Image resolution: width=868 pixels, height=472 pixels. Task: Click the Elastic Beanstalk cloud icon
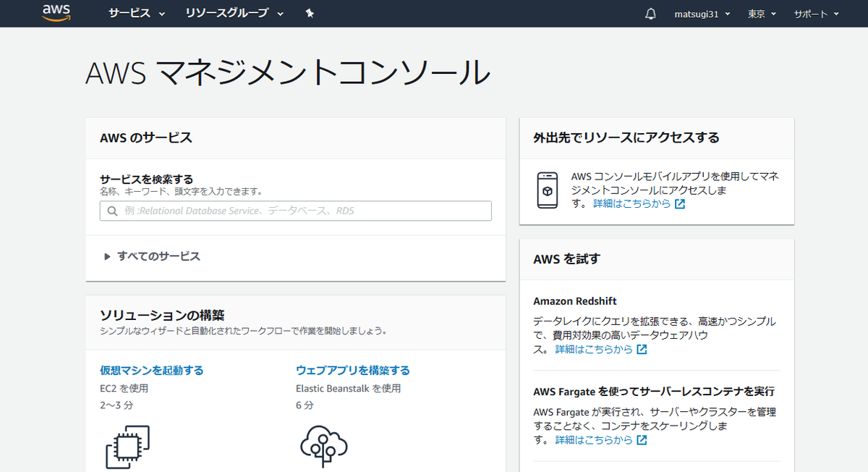(323, 447)
